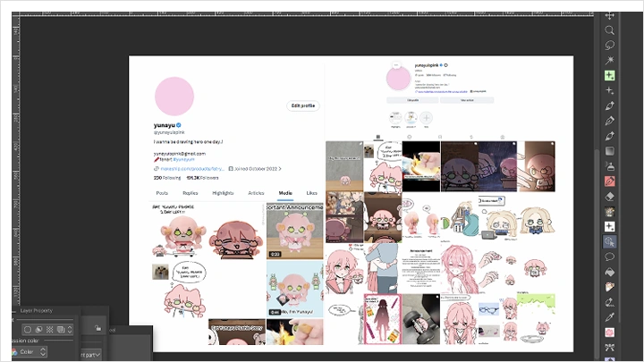This screenshot has width=644, height=362.
Task: Click the makeship.com product link
Action: click(x=192, y=169)
